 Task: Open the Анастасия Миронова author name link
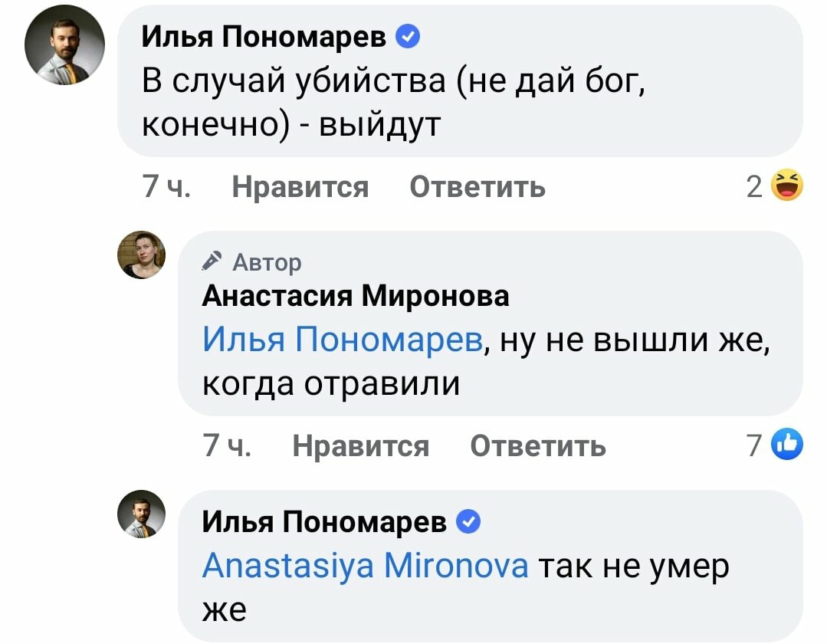click(355, 296)
